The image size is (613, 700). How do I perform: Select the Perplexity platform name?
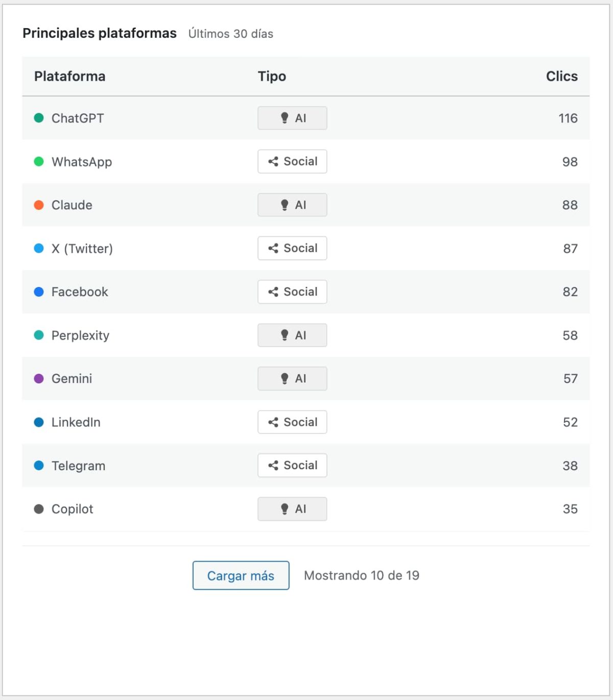[x=81, y=336]
